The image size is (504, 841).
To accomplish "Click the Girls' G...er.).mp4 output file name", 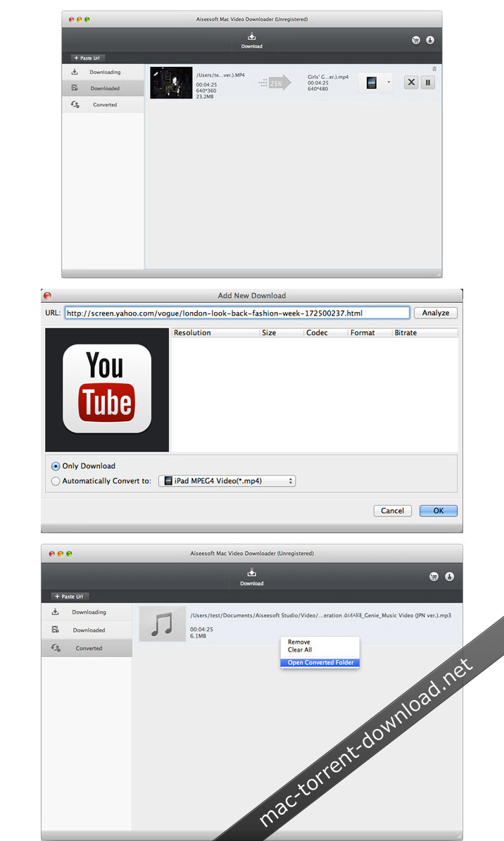I will [x=328, y=77].
